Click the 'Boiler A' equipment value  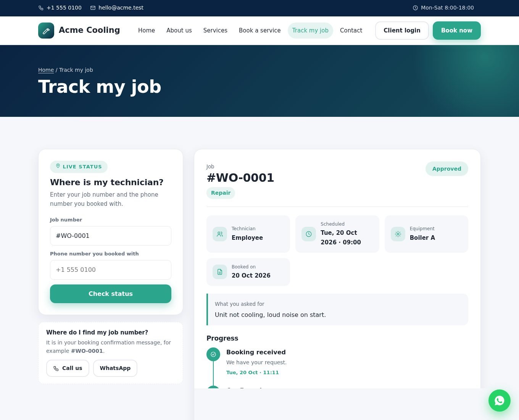click(422, 237)
